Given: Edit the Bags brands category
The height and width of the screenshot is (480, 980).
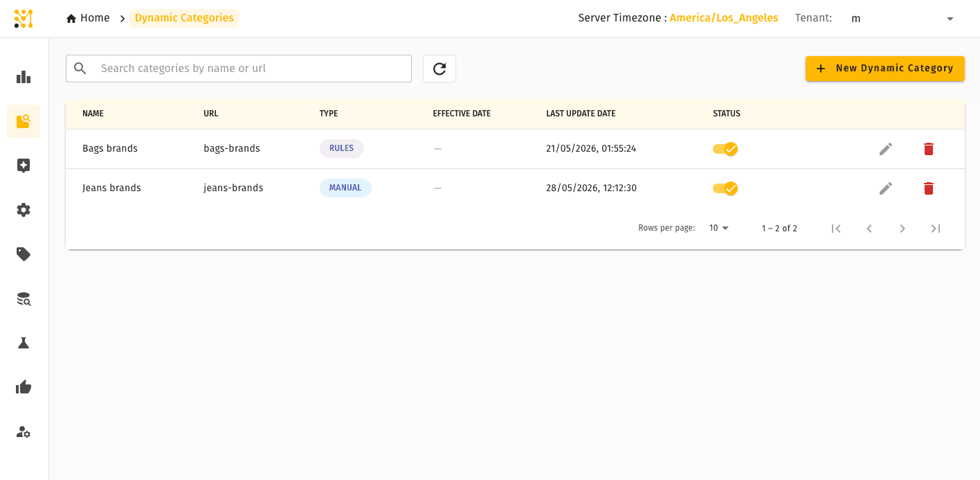Looking at the screenshot, I should (886, 149).
